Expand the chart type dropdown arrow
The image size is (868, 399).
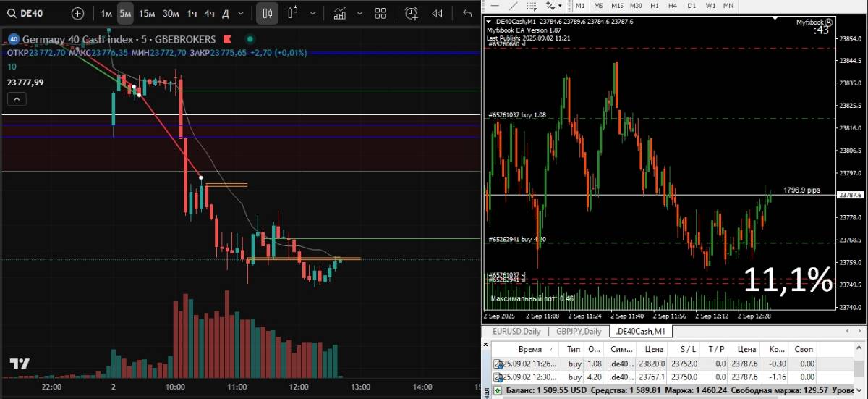tap(312, 13)
